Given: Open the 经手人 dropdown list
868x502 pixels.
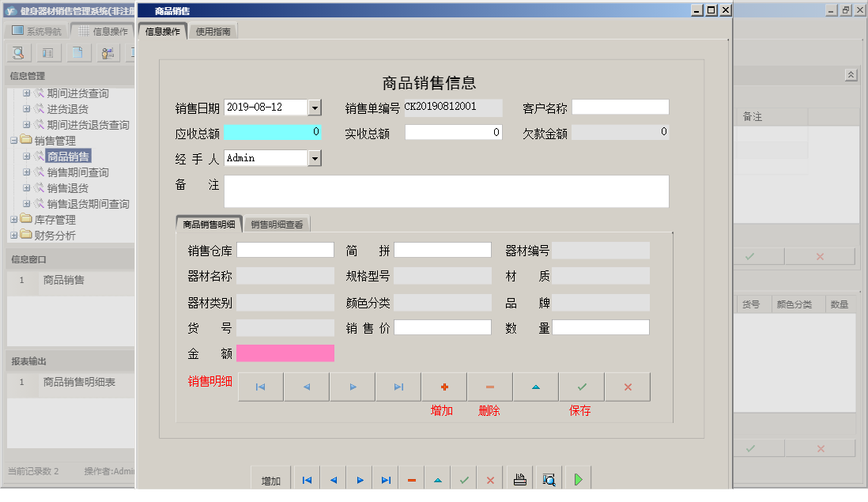Looking at the screenshot, I should coord(315,158).
